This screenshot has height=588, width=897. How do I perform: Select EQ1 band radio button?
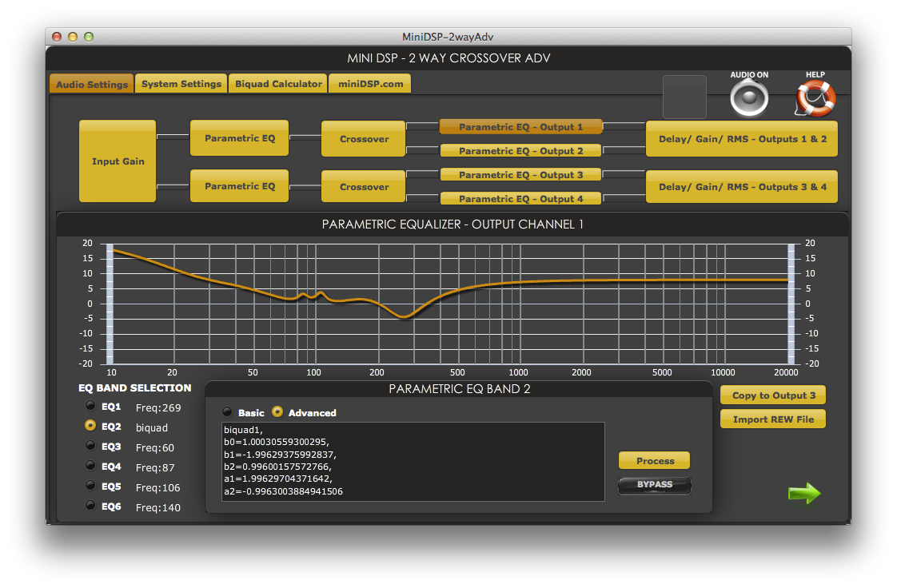point(90,406)
